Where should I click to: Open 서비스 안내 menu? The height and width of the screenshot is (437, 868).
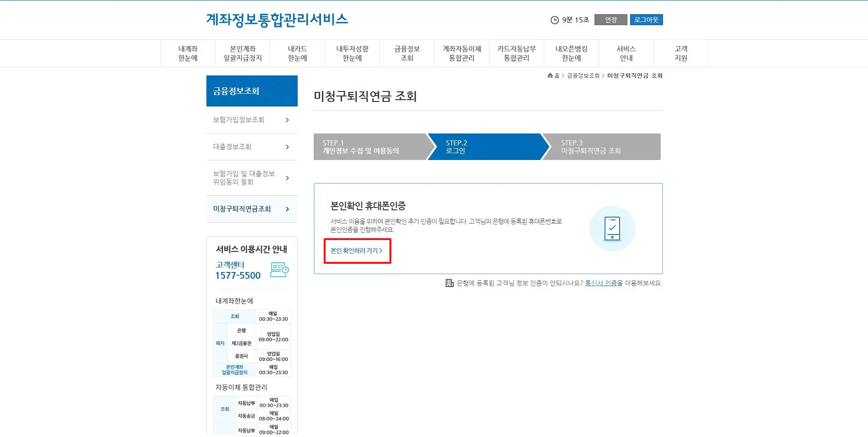(626, 53)
